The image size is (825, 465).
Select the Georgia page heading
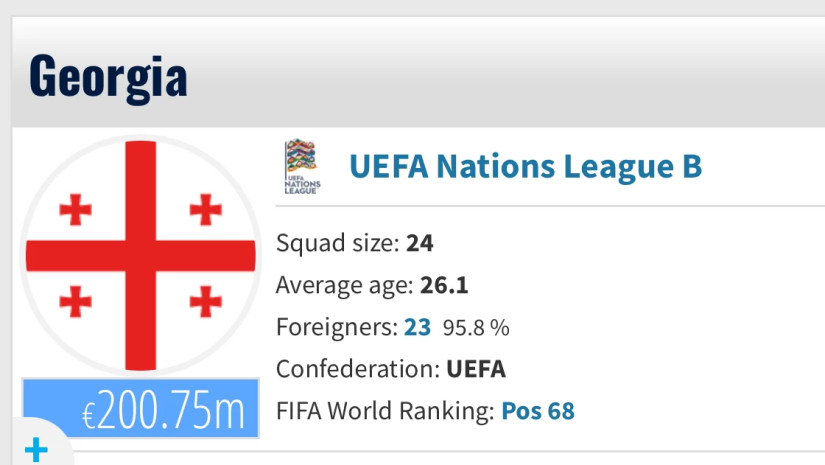108,76
